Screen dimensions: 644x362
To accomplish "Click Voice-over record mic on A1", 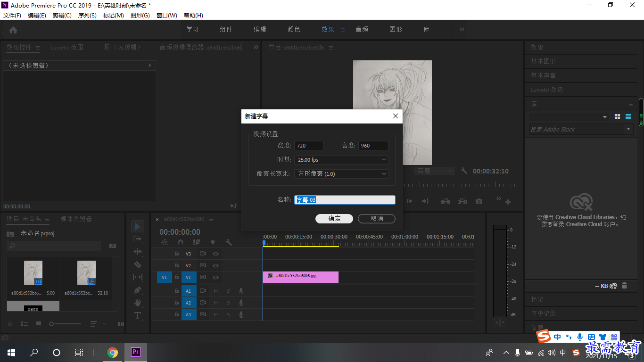I will click(x=241, y=291).
